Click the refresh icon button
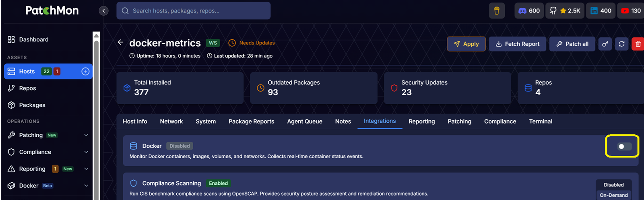644x200 pixels. 621,44
